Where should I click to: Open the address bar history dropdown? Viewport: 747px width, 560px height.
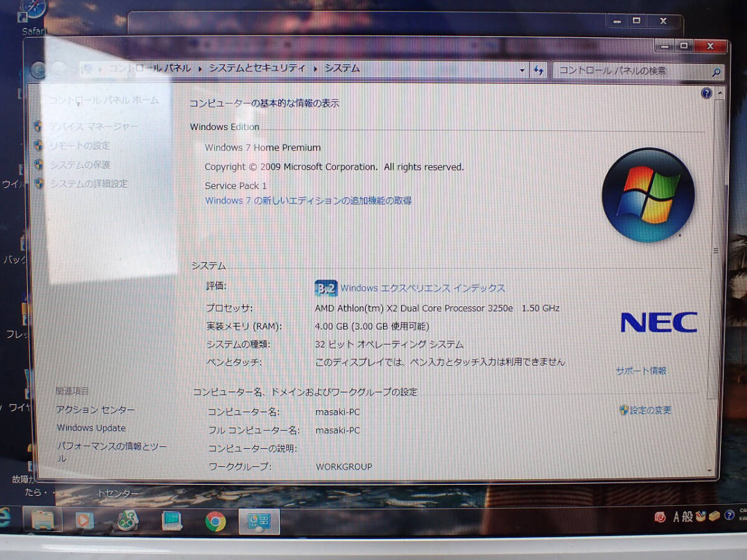pyautogui.click(x=522, y=71)
